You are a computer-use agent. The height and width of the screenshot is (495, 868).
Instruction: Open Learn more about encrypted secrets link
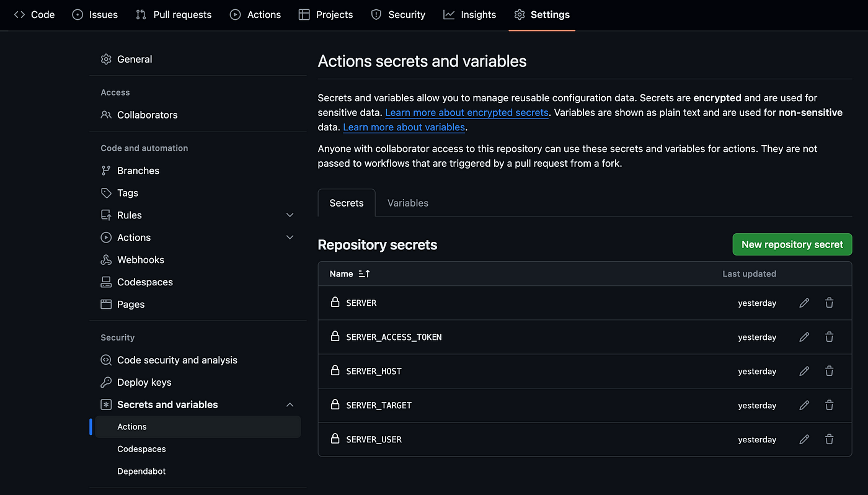[467, 112]
